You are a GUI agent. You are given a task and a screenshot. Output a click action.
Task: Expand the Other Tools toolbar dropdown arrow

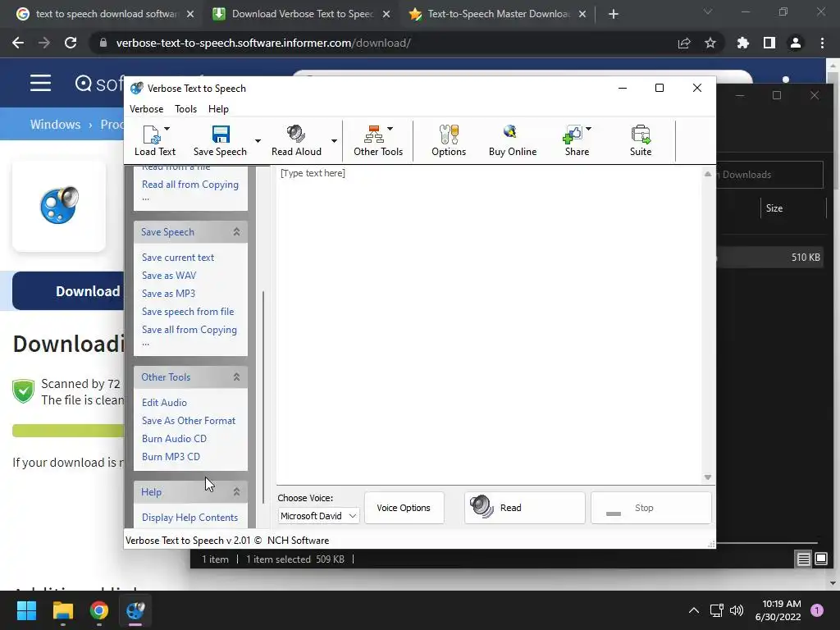click(x=390, y=129)
